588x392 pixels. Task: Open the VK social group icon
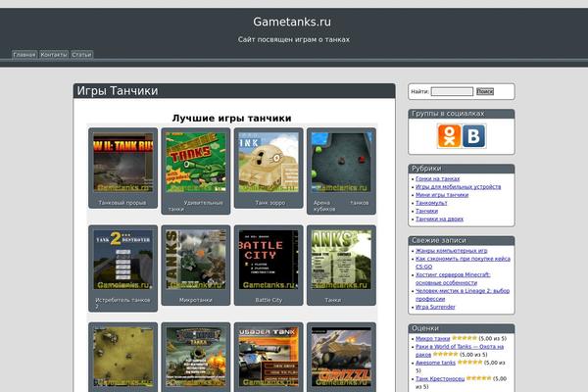pyautogui.click(x=473, y=136)
